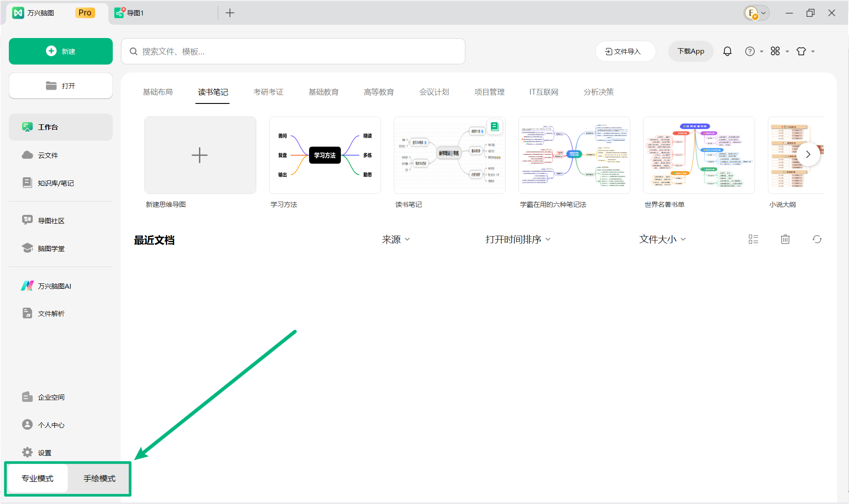Image resolution: width=849 pixels, height=504 pixels.
Task: Click the help question-mark icon
Action: (750, 51)
